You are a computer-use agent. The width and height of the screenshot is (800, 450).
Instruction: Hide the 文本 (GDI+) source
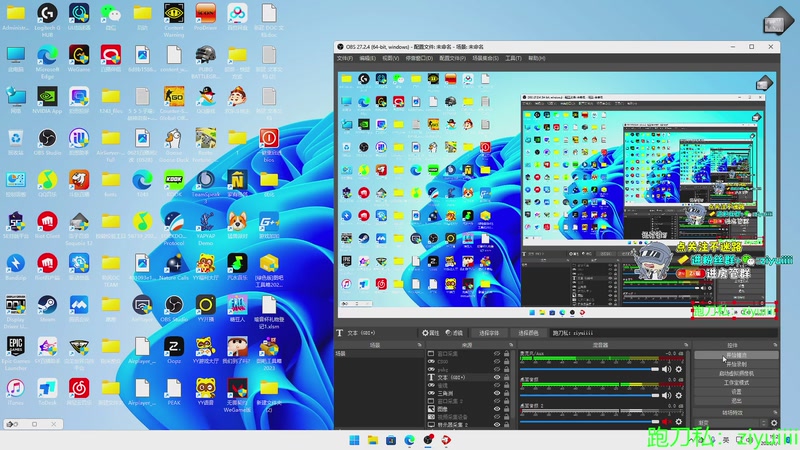pos(497,377)
